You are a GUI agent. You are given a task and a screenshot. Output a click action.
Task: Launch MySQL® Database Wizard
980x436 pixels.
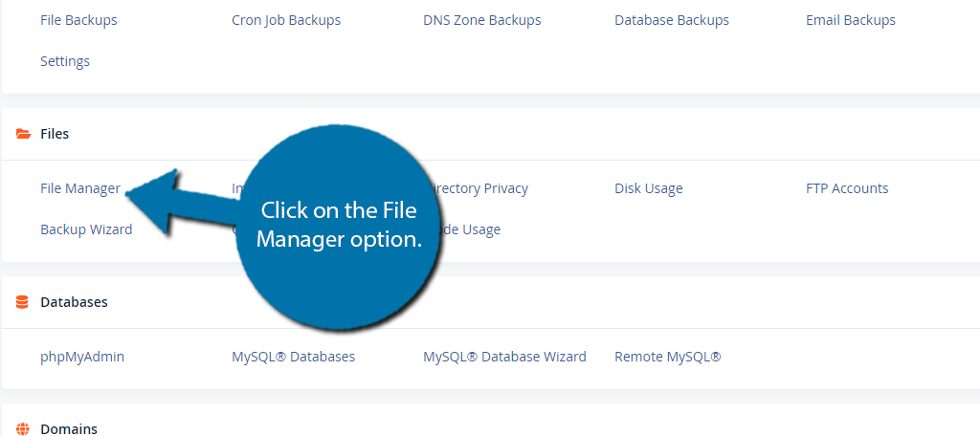click(x=504, y=357)
